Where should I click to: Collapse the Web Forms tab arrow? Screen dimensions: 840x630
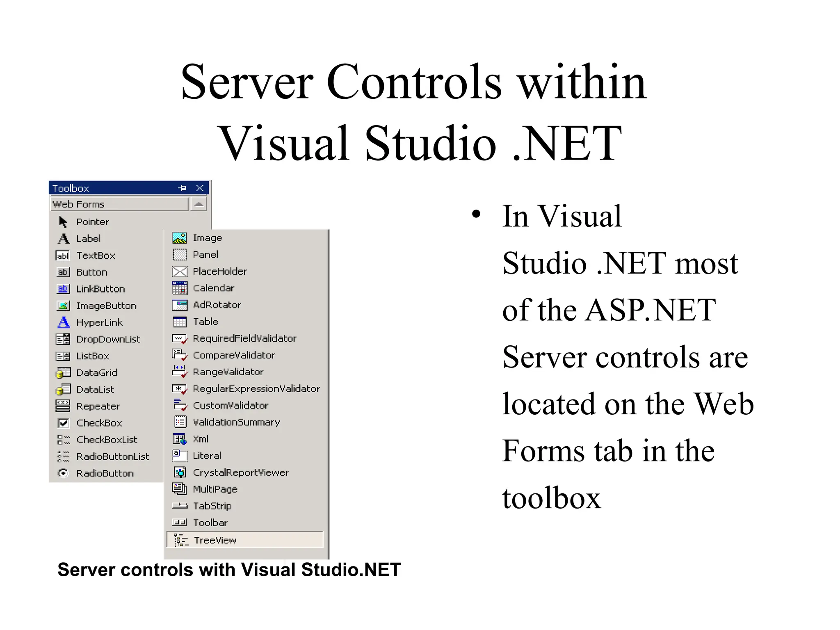tap(199, 204)
